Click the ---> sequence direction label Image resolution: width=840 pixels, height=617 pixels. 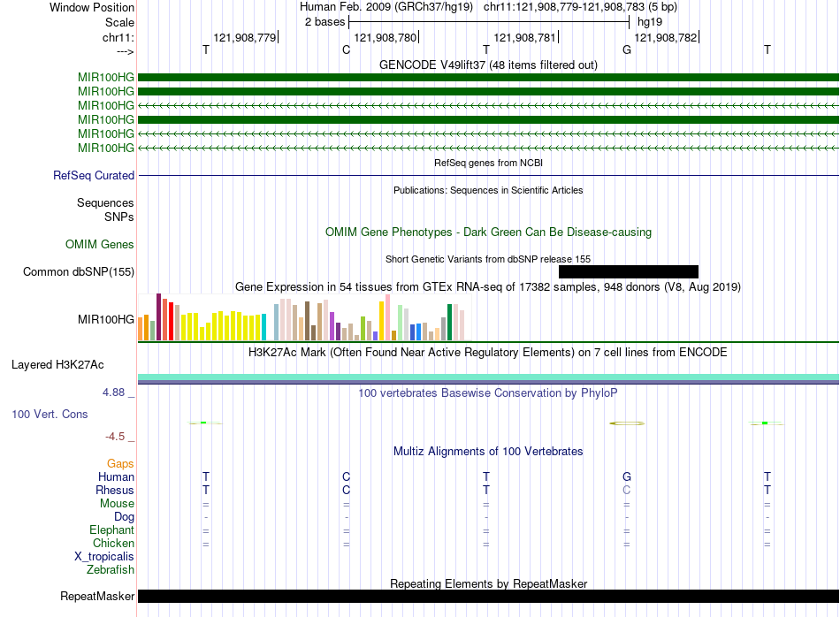point(125,51)
